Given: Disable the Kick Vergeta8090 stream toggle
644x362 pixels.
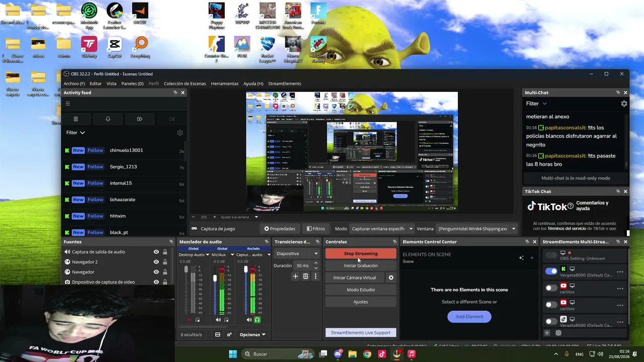Looking at the screenshot, I should pyautogui.click(x=551, y=271).
